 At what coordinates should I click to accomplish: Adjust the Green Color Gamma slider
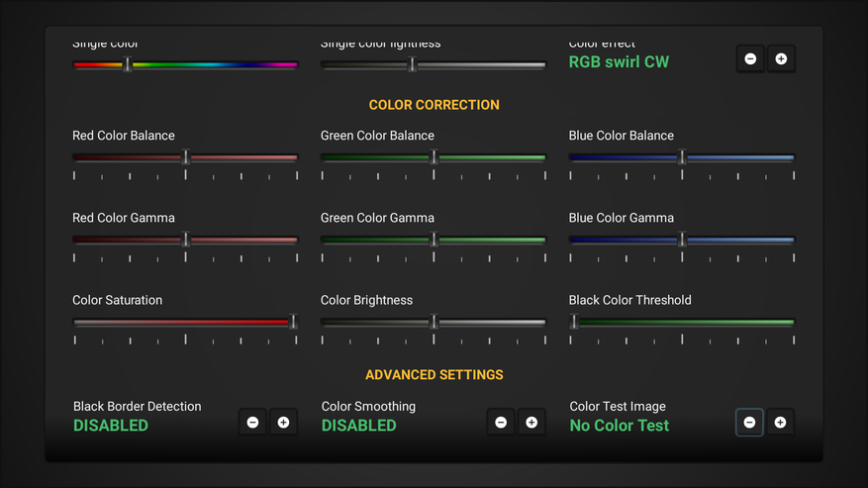pos(433,240)
